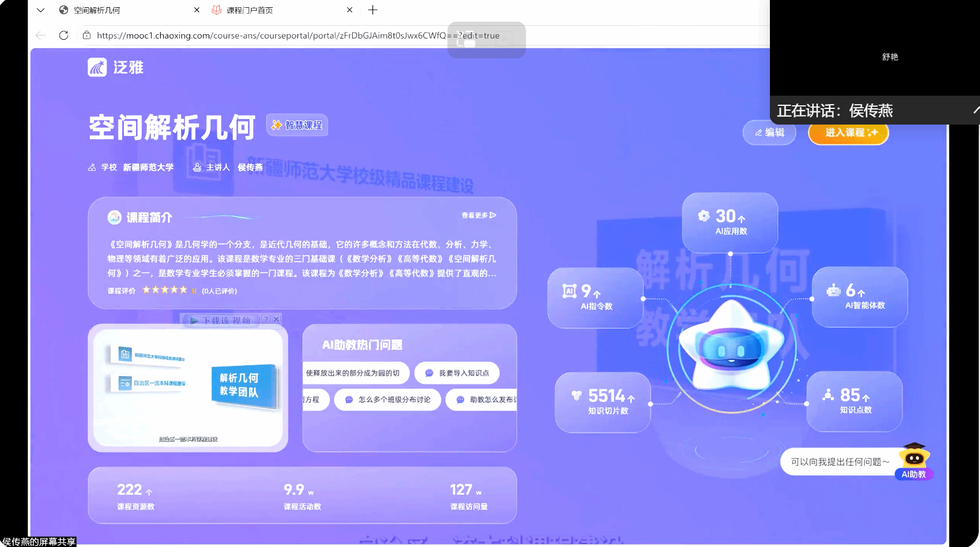Expand the tab list chevron

[41, 10]
